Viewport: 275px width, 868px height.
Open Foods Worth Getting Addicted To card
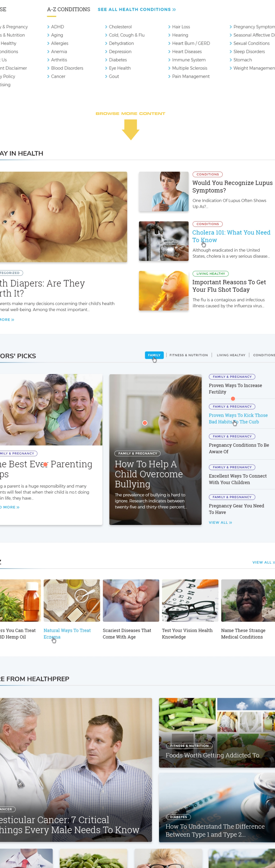217,733
